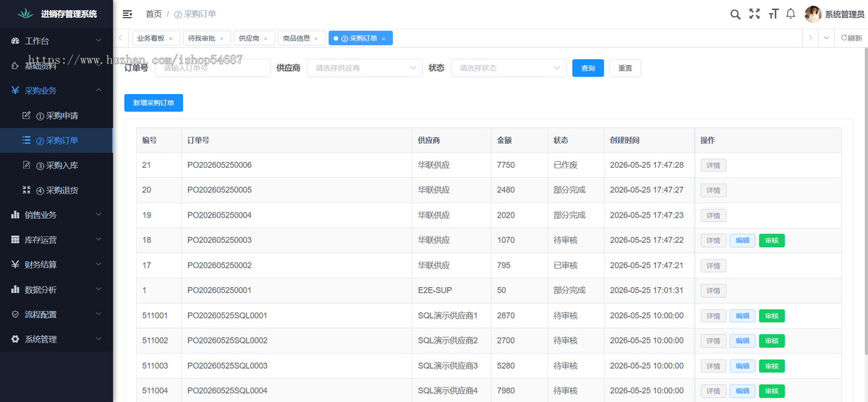Select order number PO202605250002 cell
This screenshot has height=402, width=868.
click(x=297, y=265)
